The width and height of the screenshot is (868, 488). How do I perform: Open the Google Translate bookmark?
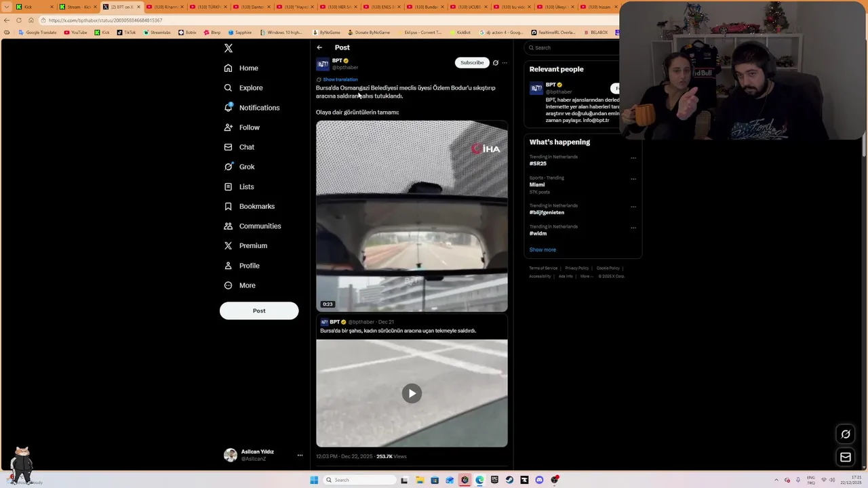(37, 33)
